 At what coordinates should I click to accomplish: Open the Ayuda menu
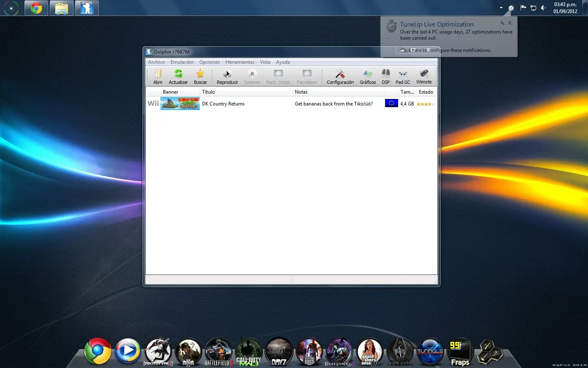point(283,62)
